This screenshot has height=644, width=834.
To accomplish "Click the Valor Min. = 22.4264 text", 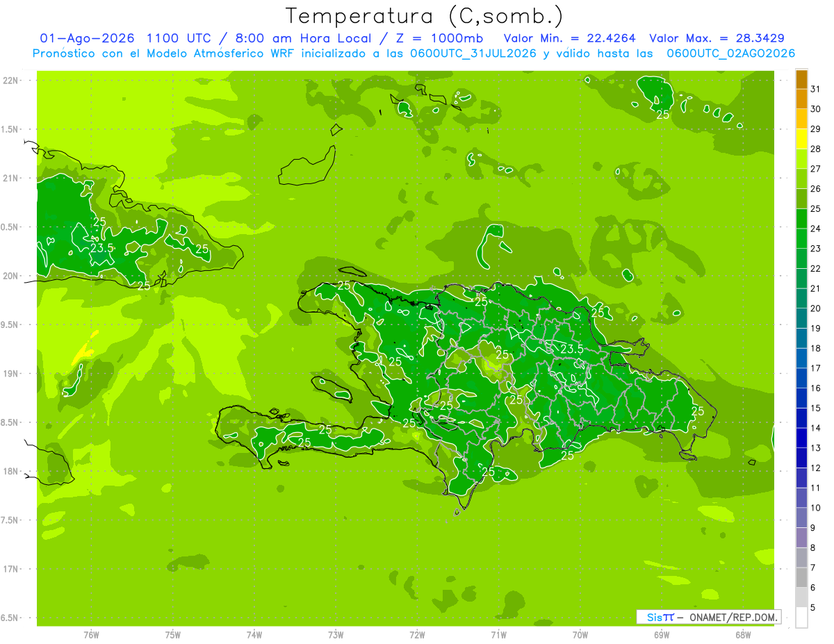I will coord(571,38).
